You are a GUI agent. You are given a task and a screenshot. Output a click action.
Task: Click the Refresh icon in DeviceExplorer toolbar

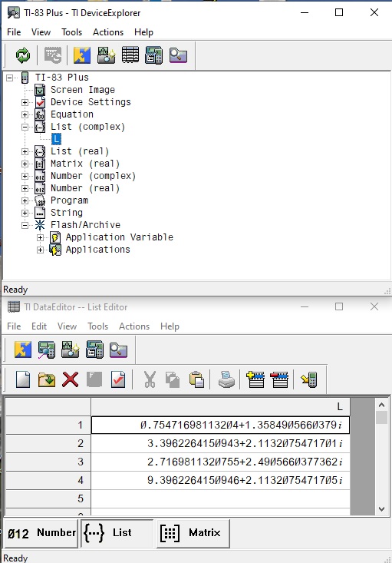(23, 55)
